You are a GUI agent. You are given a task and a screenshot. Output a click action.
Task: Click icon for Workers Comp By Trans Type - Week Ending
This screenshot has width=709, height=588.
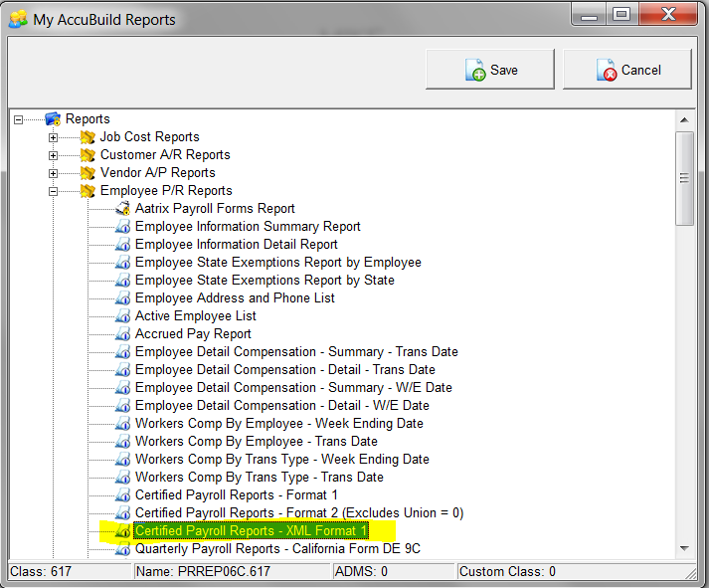click(122, 460)
